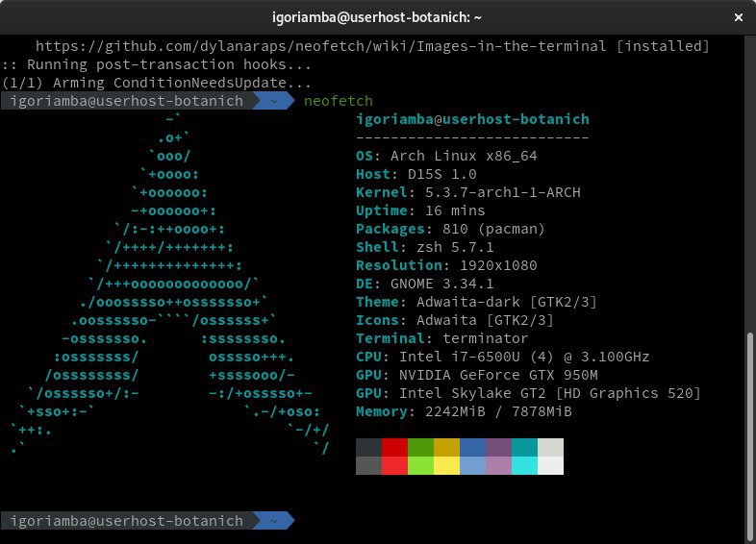Click the Uptime line 16 mins
The image size is (756, 544).
(420, 210)
